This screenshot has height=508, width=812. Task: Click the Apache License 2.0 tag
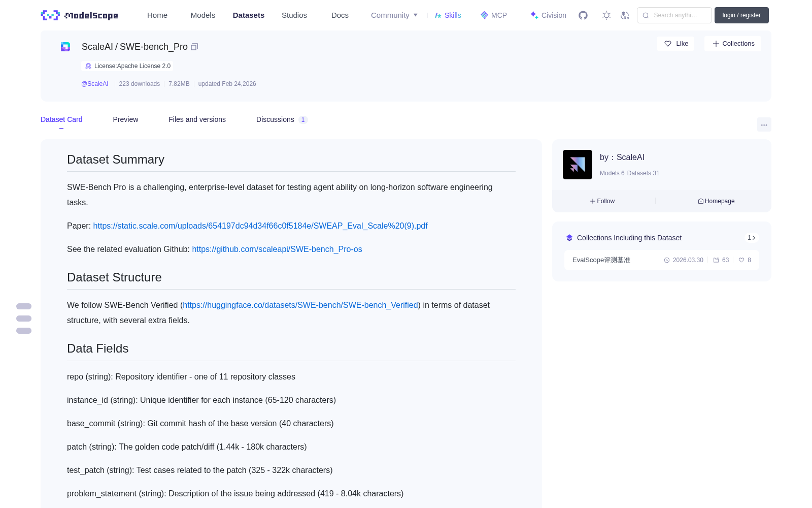127,66
